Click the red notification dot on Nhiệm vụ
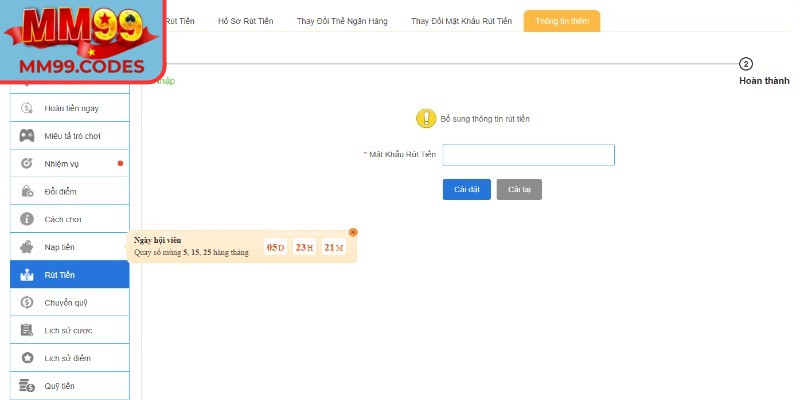Image resolution: width=800 pixels, height=400 pixels. click(x=120, y=163)
